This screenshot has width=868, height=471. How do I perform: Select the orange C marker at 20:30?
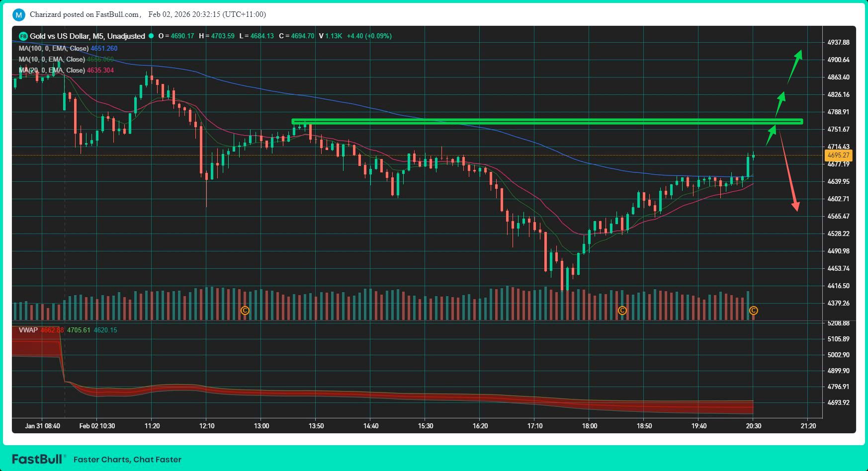[753, 311]
